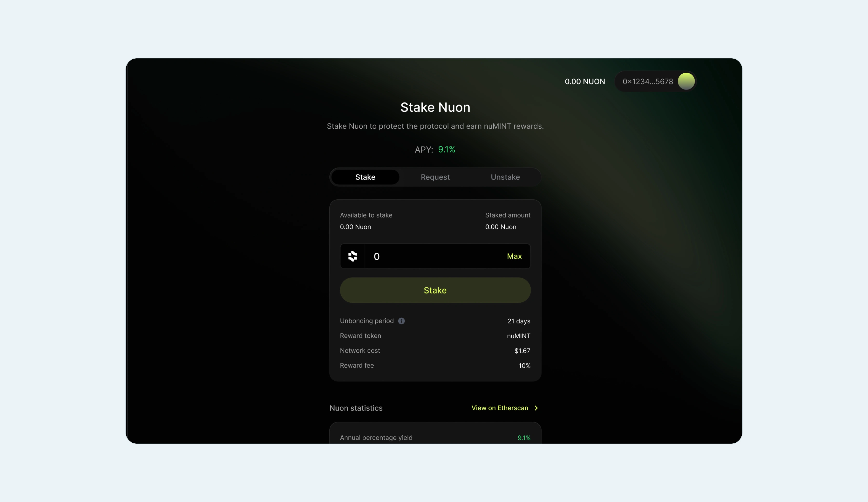Click the Reward token label
This screenshot has height=502, width=868.
[361, 336]
